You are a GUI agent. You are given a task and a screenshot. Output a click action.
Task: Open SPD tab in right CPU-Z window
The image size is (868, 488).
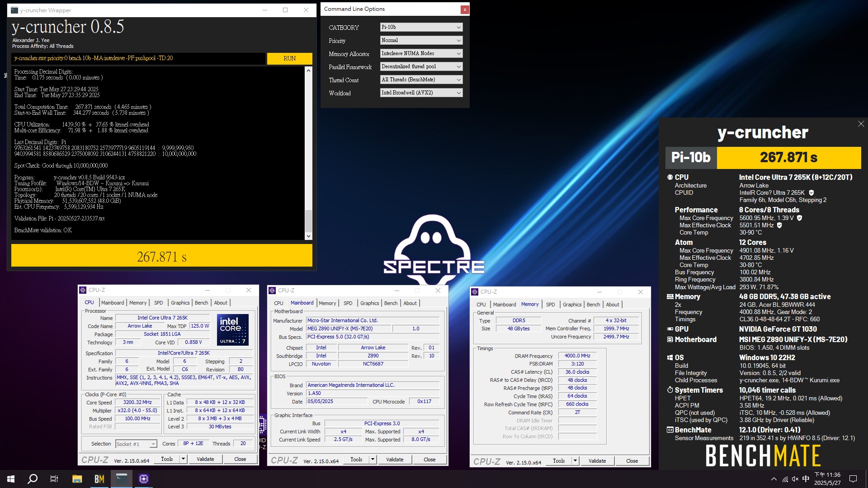pyautogui.click(x=550, y=305)
